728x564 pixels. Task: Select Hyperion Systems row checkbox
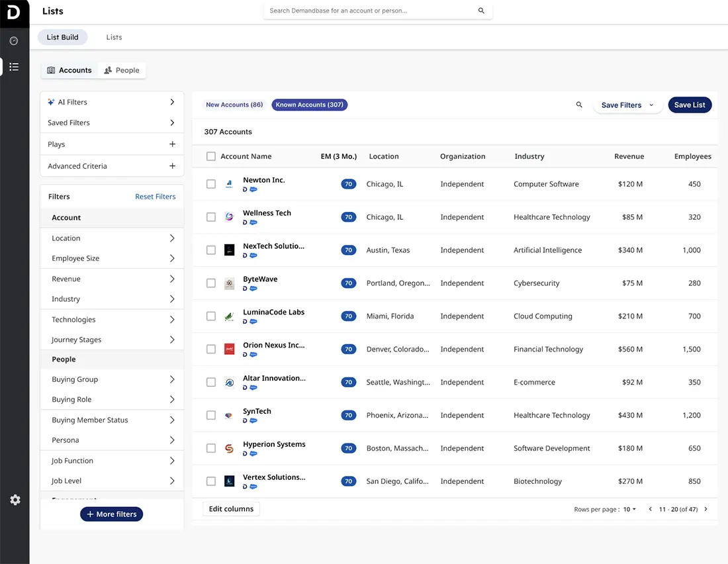pyautogui.click(x=210, y=448)
